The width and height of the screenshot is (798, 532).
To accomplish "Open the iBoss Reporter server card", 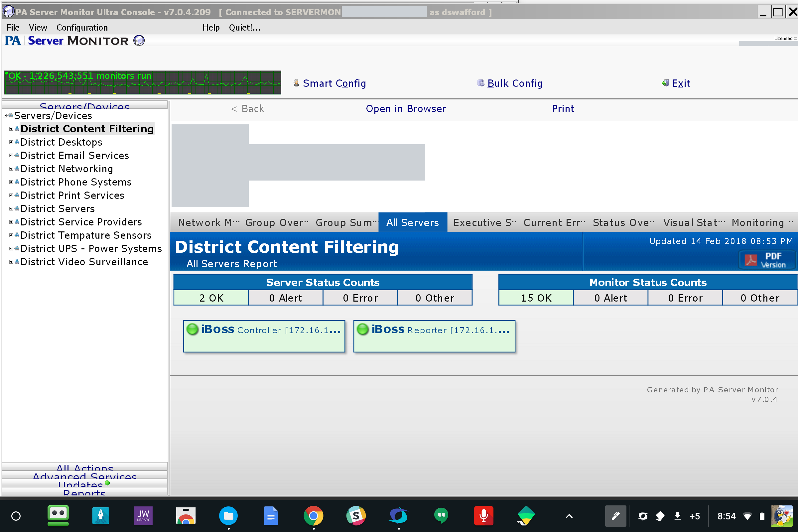I will 434,336.
